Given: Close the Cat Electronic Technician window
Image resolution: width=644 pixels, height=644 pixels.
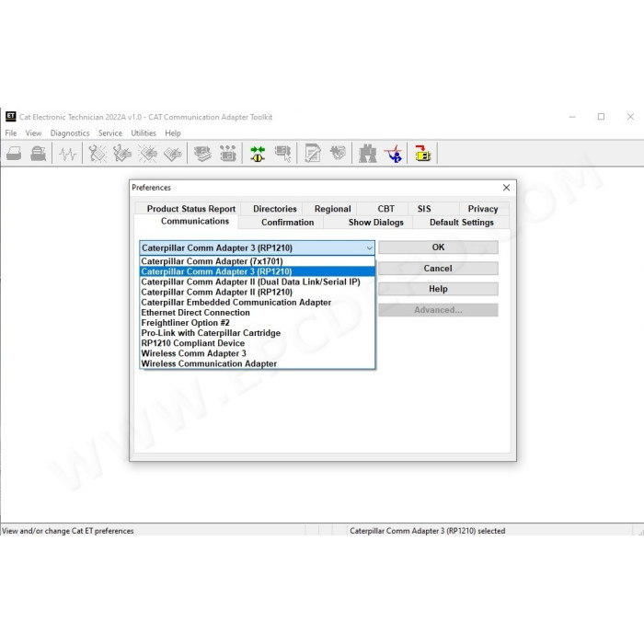Looking at the screenshot, I should click(x=630, y=117).
